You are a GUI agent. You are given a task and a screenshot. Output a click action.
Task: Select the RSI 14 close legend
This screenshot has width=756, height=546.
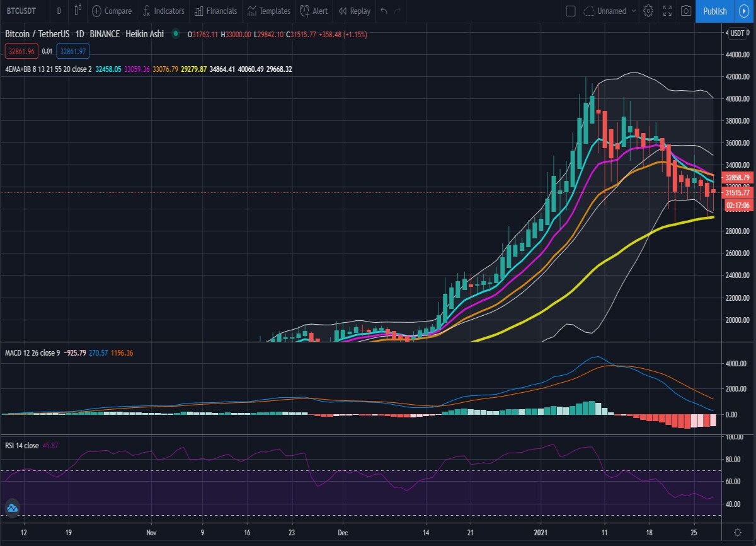click(x=21, y=446)
